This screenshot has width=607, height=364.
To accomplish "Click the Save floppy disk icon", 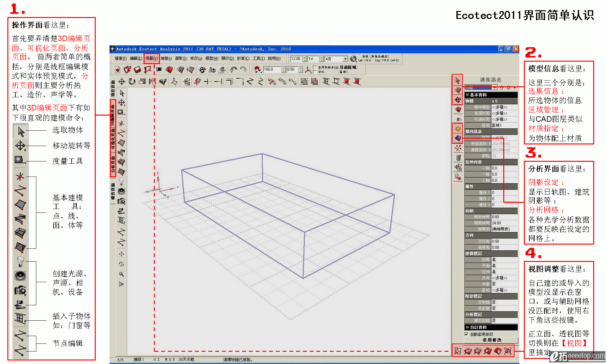I will [x=137, y=69].
